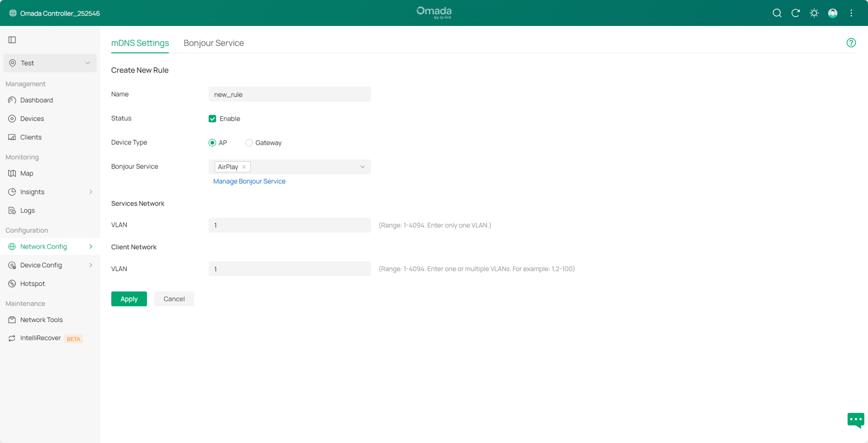Open the Hotspot configuration
Viewport: 868px width, 443px height.
tap(32, 283)
